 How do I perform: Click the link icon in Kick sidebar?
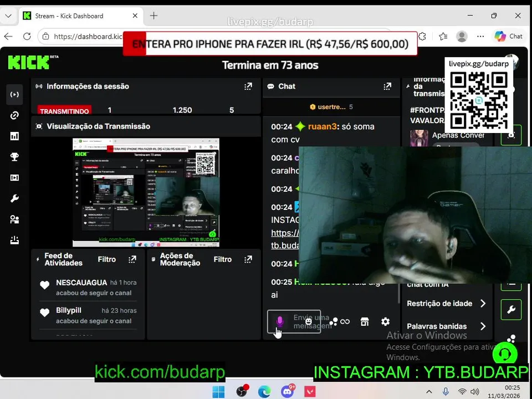coord(14,115)
